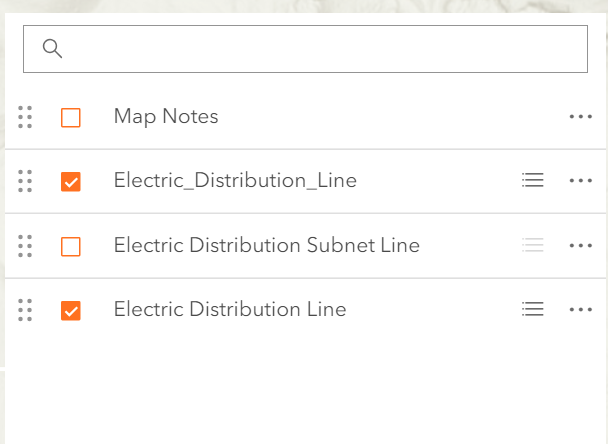Open more options for Map Notes
The height and width of the screenshot is (444, 608).
coord(581,117)
